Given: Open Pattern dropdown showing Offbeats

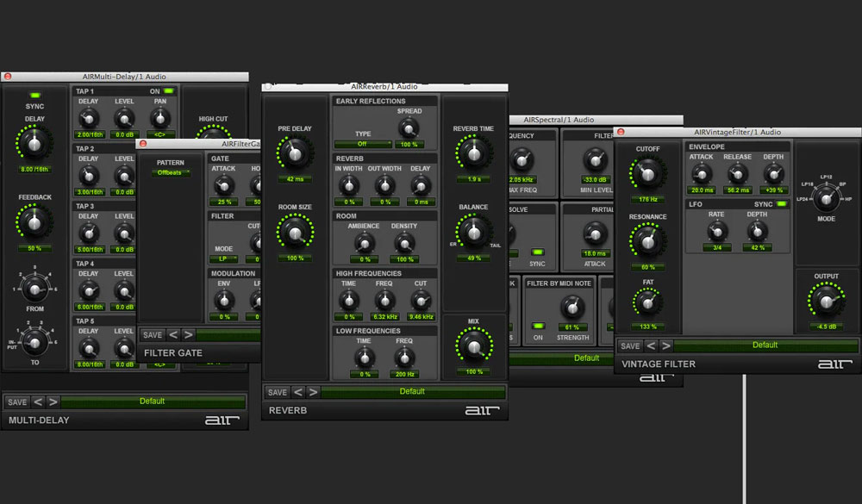Looking at the screenshot, I should point(171,172).
